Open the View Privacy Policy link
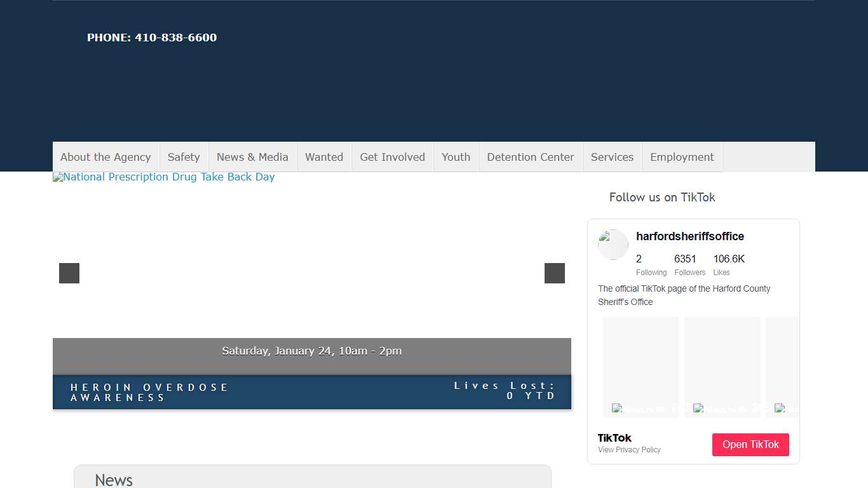Image resolution: width=868 pixels, height=488 pixels. click(629, 450)
